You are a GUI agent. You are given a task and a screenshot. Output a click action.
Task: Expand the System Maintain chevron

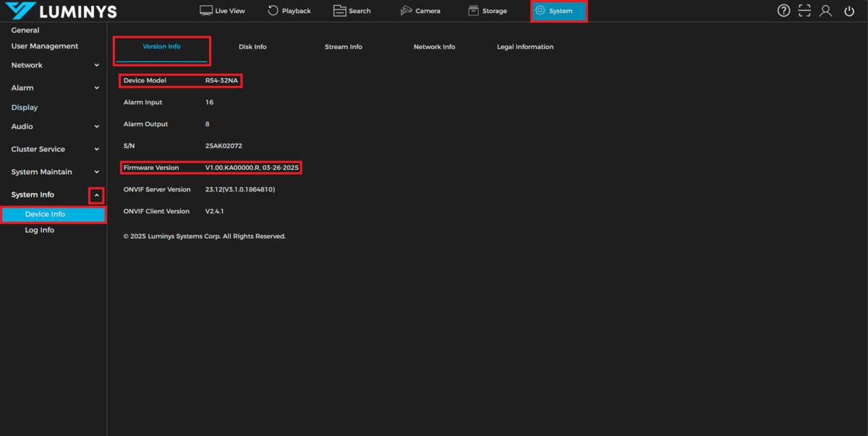[97, 172]
